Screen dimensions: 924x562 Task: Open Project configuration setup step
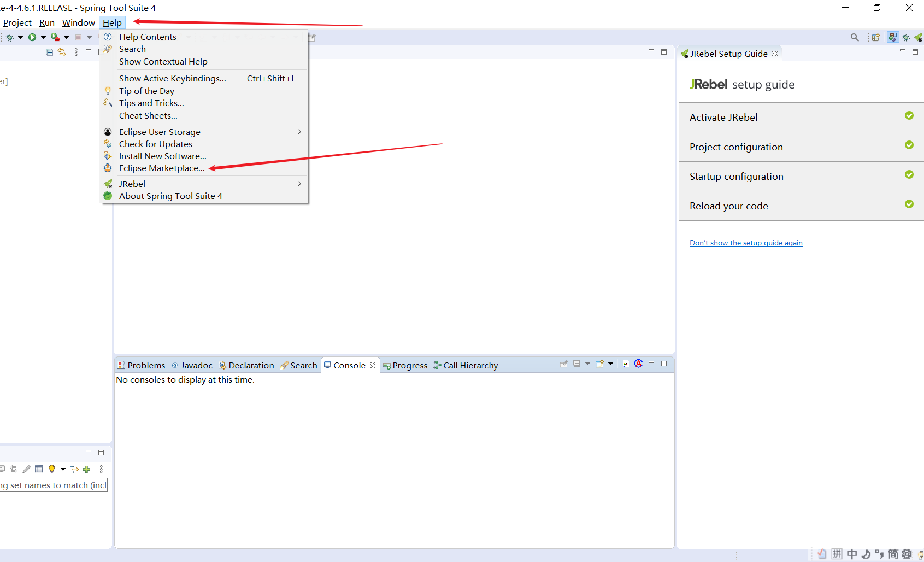(x=801, y=147)
